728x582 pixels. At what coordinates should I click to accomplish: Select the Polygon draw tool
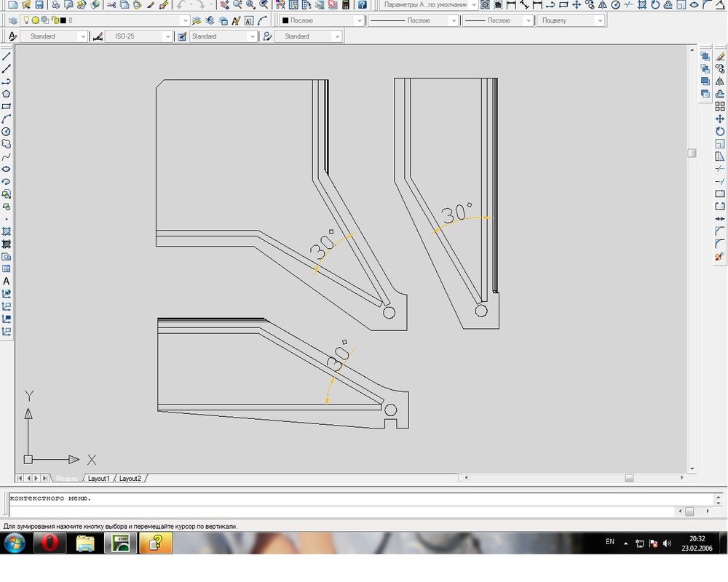[7, 94]
